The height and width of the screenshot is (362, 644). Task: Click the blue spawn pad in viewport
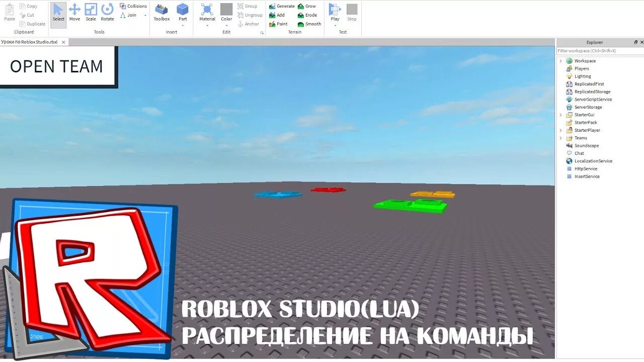pyautogui.click(x=278, y=195)
